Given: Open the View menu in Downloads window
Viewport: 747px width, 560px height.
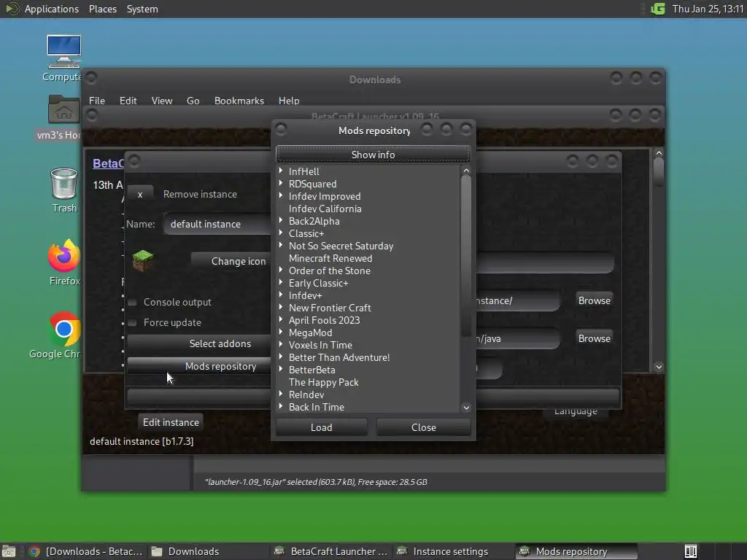Looking at the screenshot, I should tap(162, 101).
